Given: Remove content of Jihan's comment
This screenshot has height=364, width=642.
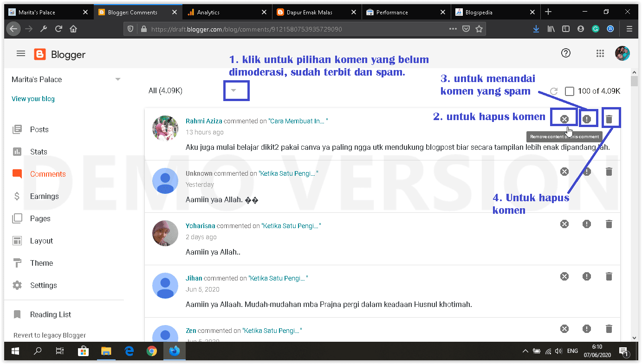Looking at the screenshot, I should (564, 276).
